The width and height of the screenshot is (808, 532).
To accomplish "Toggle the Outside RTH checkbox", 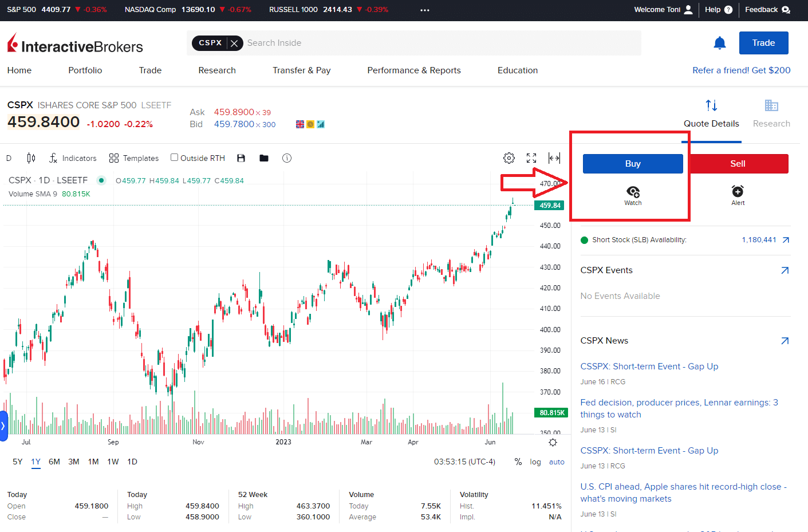I will click(x=174, y=157).
